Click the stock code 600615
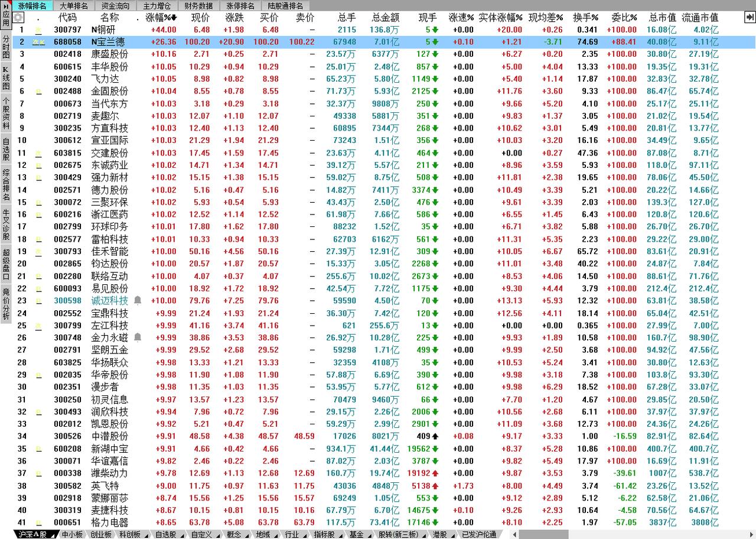 67,67
